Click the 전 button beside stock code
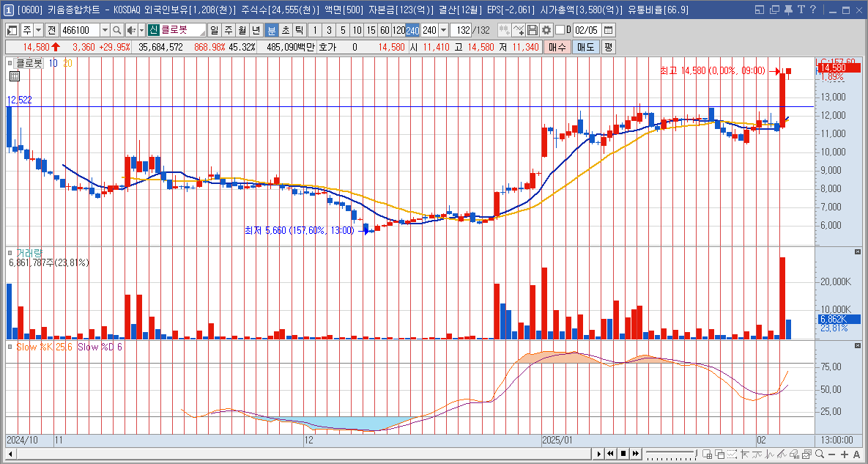 click(51, 31)
